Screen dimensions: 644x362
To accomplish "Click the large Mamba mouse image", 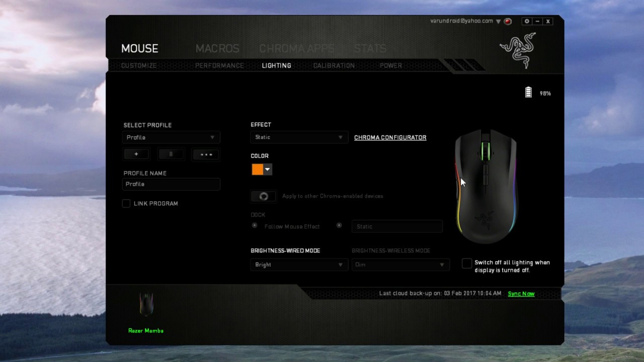I will [486, 187].
